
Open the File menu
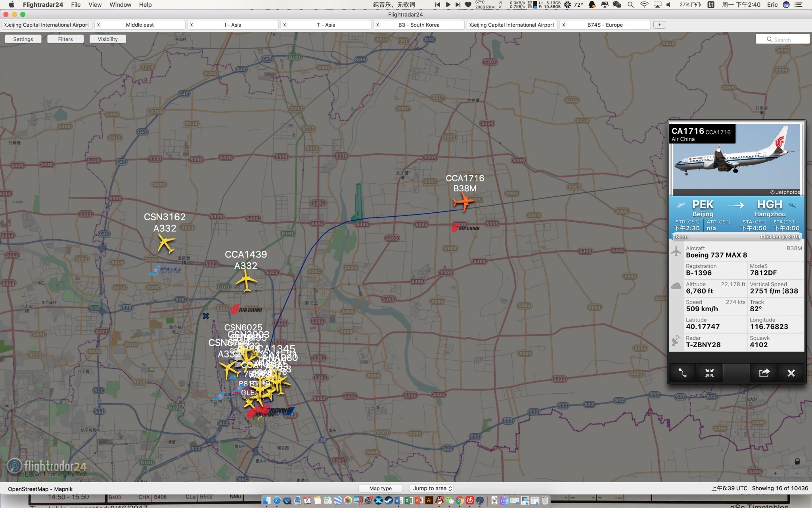point(76,5)
